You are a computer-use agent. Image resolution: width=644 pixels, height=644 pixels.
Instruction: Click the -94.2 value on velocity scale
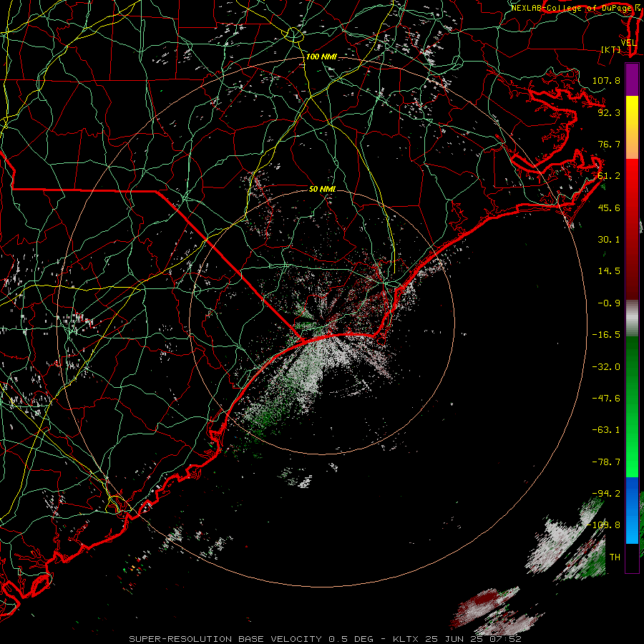(606, 494)
